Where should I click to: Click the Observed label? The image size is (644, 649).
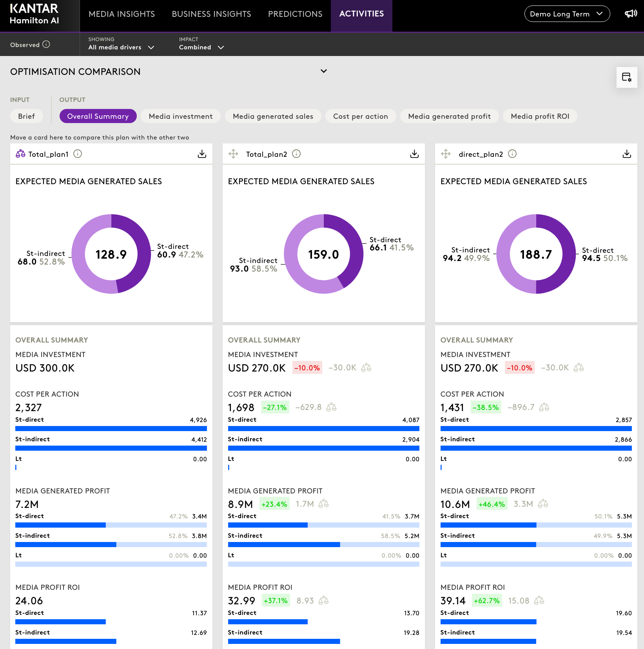point(25,45)
